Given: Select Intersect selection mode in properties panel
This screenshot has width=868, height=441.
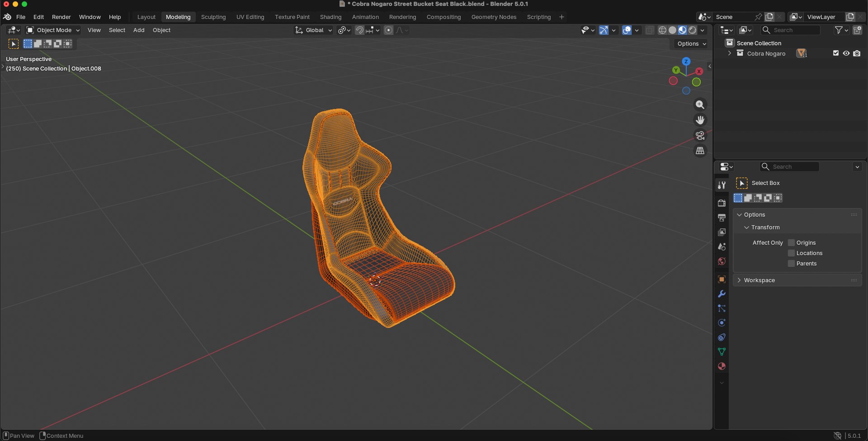Looking at the screenshot, I should coord(778,198).
